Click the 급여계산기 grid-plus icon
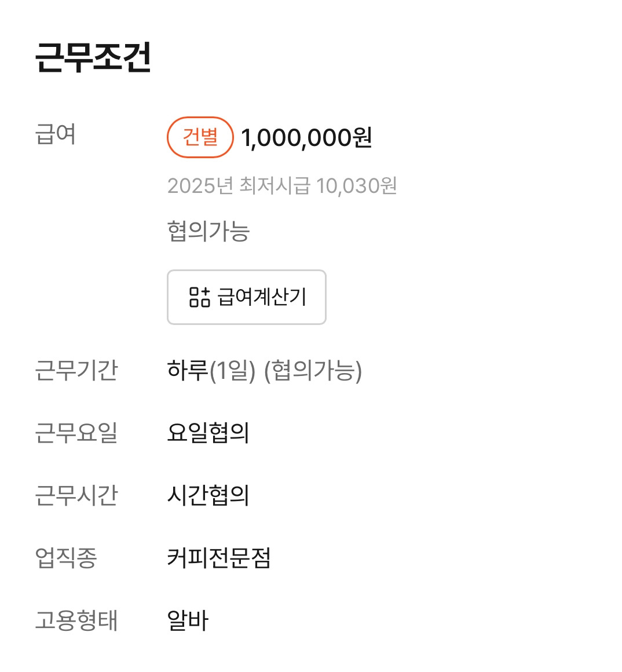Image resolution: width=622 pixels, height=672 pixels. [200, 297]
